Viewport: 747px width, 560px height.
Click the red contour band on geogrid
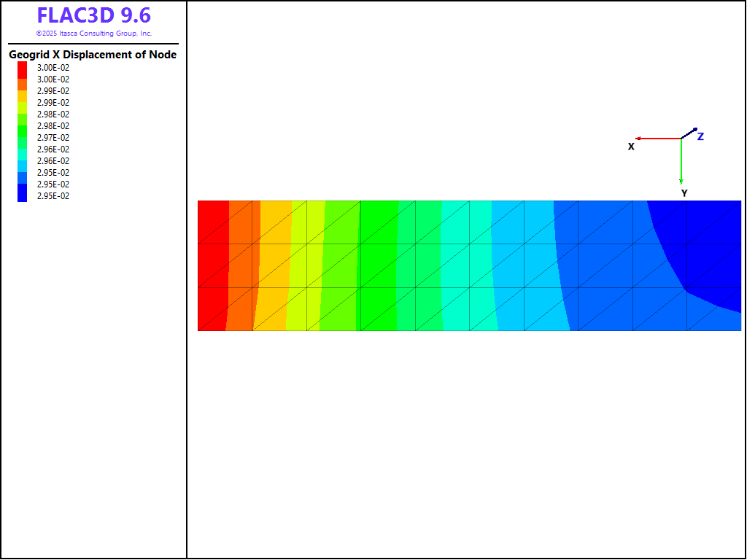212,265
